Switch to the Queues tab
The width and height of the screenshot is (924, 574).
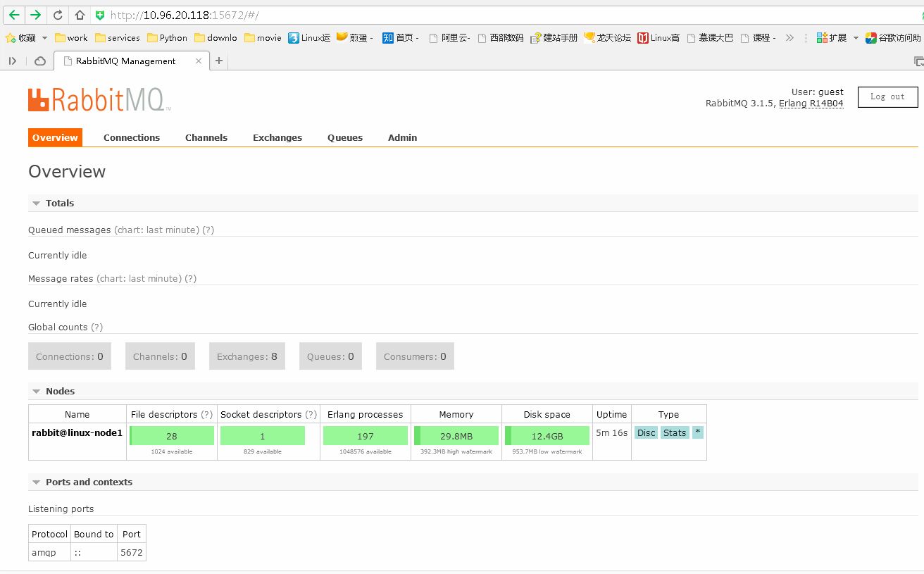pos(345,137)
